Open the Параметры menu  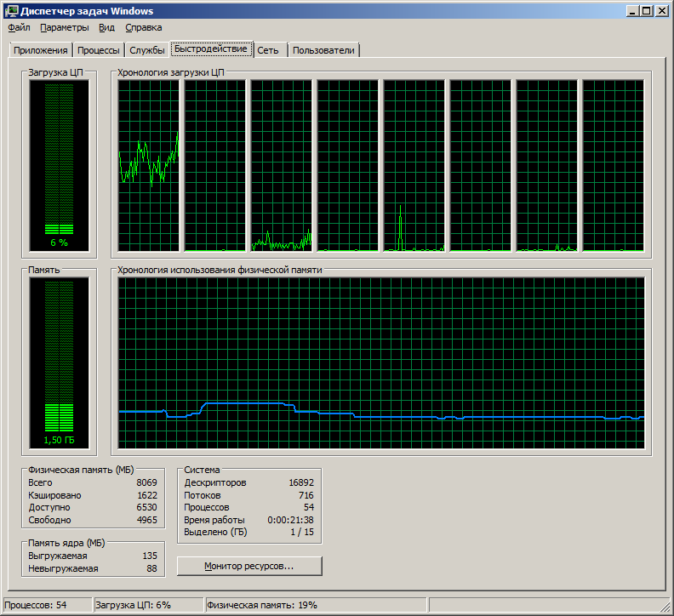coord(64,27)
